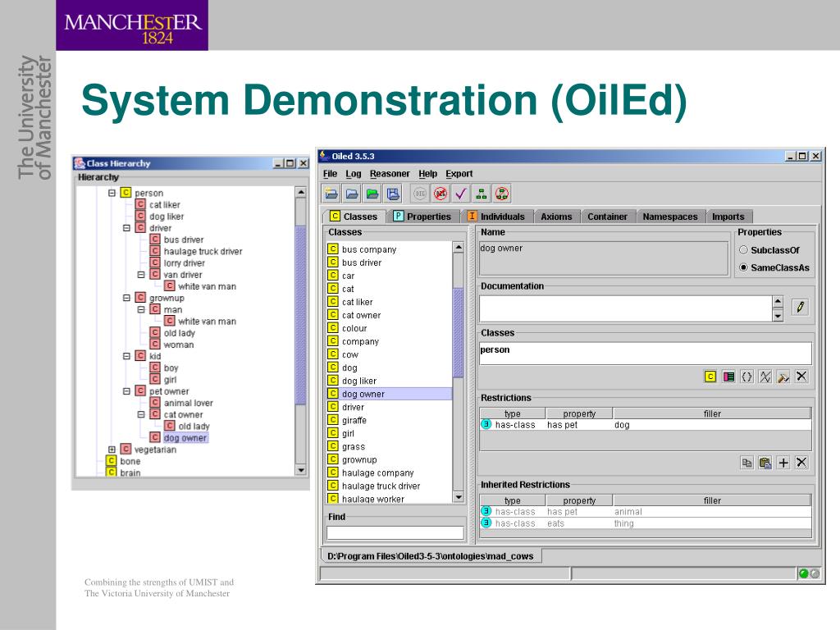
Task: Collapse the man node in hierarchy
Action: pyautogui.click(x=141, y=309)
